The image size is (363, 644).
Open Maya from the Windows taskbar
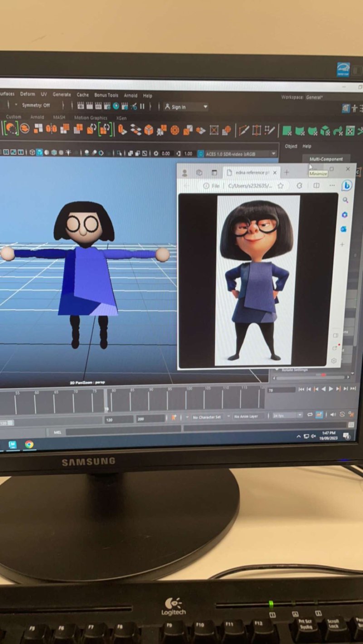pos(13,444)
